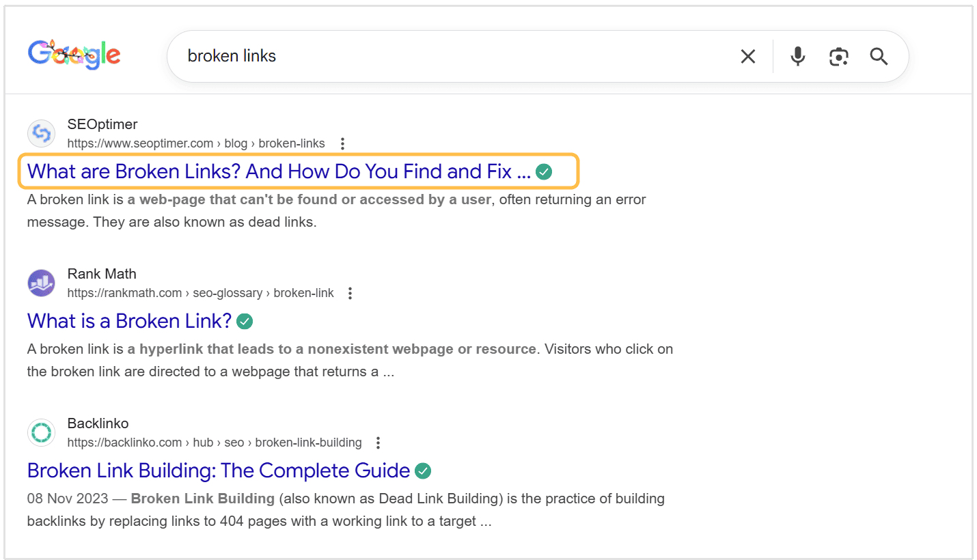
Task: Start a voice search with the microphone icon
Action: click(x=797, y=57)
